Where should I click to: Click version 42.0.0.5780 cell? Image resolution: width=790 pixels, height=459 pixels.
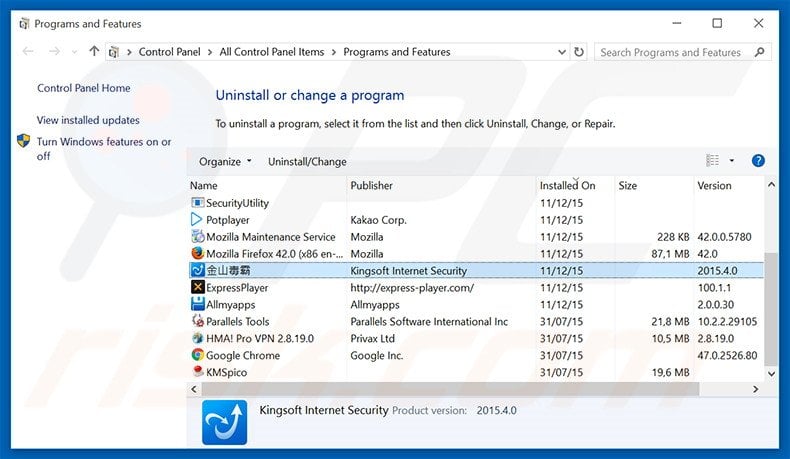click(x=725, y=237)
